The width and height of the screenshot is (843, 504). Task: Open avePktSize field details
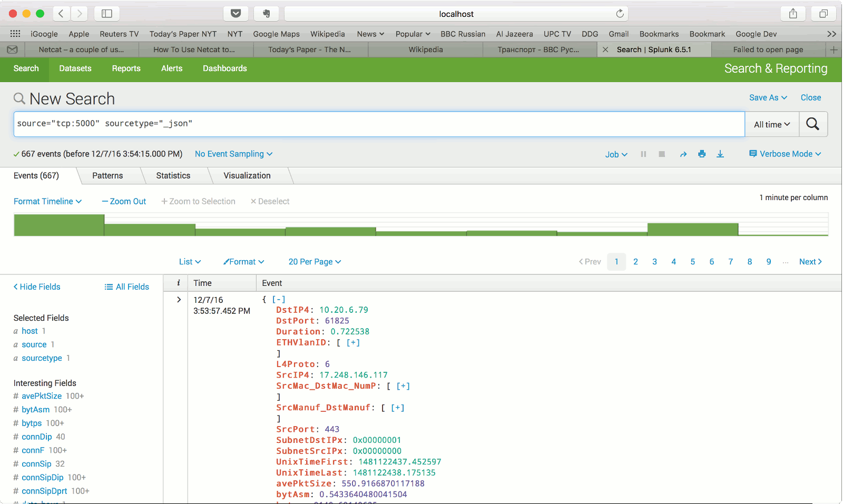point(42,396)
